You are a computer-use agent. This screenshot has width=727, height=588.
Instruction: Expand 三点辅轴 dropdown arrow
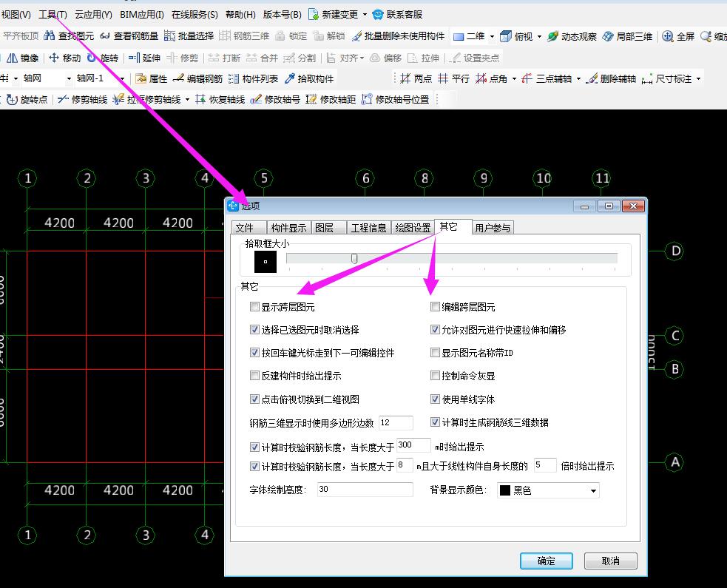578,79
